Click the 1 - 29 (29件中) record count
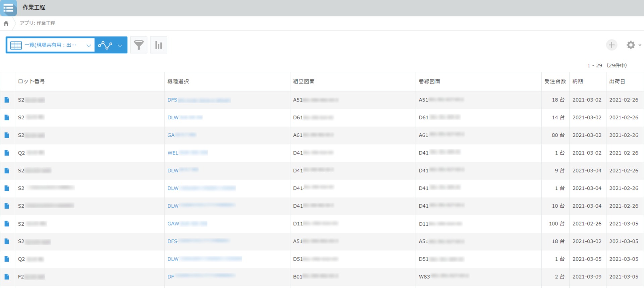The image size is (644, 288). (607, 65)
